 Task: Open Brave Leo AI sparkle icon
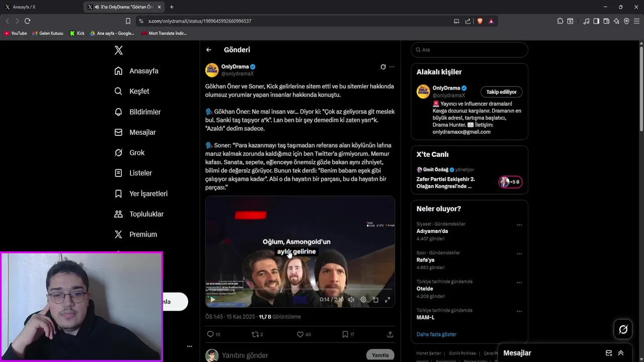point(616,21)
